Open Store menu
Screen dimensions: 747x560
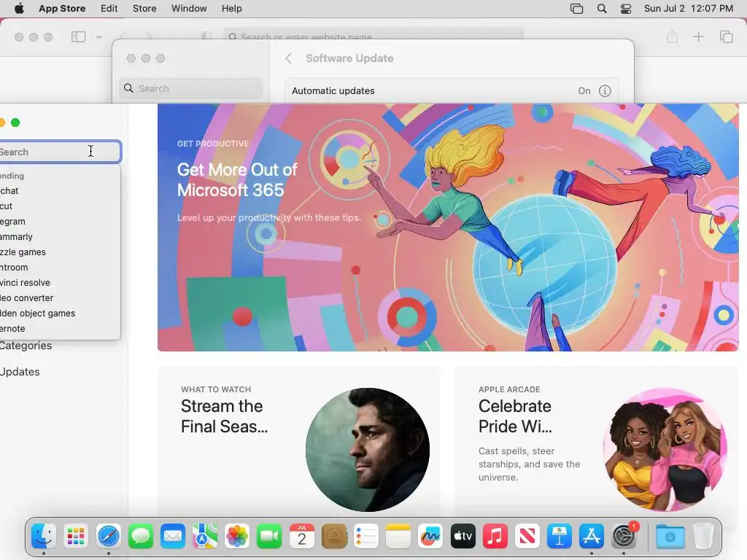click(x=144, y=9)
